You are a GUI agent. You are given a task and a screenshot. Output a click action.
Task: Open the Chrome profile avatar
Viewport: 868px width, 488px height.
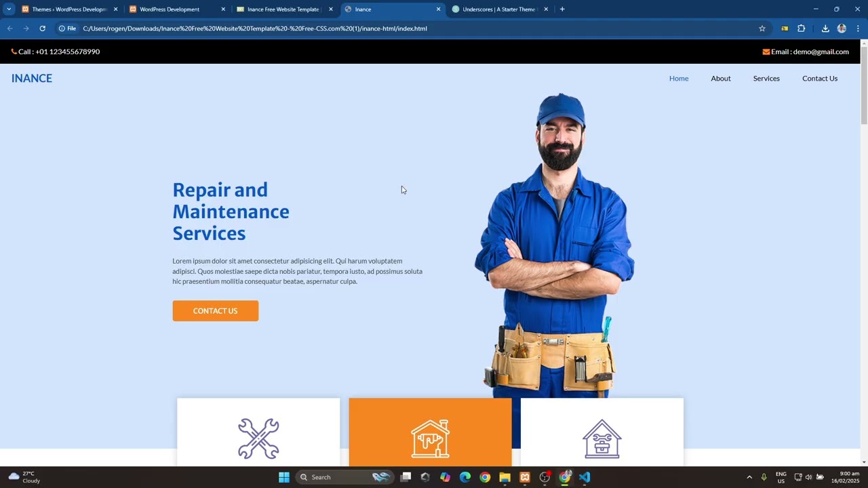[x=842, y=28]
